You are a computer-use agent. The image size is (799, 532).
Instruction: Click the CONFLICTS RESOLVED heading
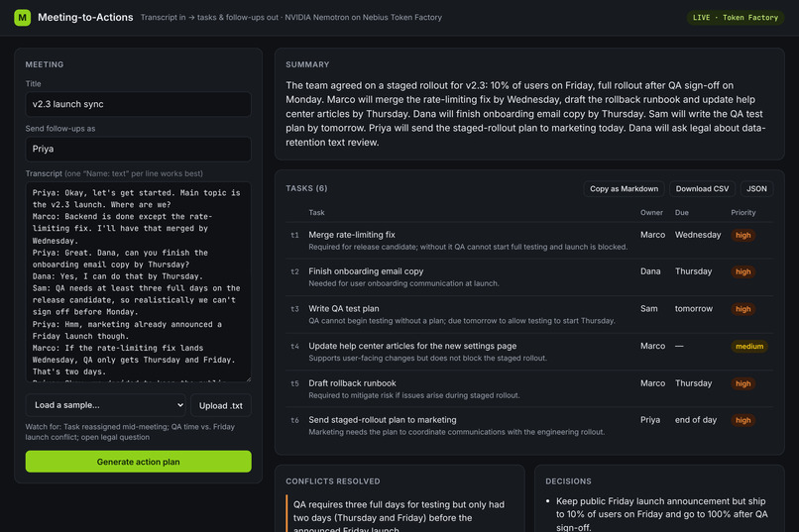coord(333,481)
